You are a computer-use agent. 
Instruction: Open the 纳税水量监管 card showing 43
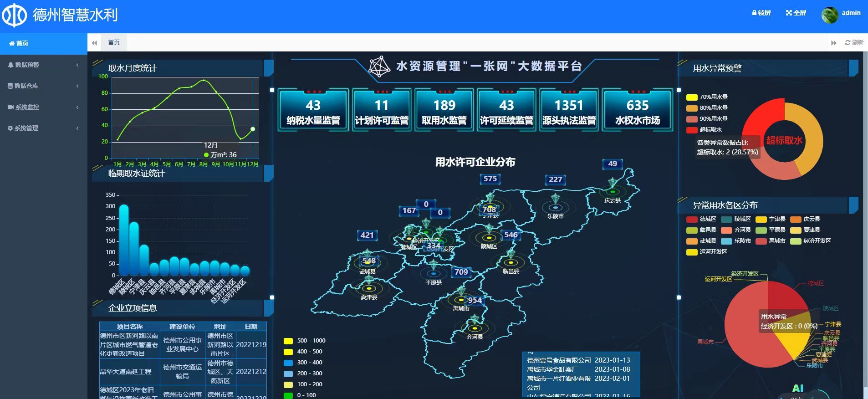point(313,110)
